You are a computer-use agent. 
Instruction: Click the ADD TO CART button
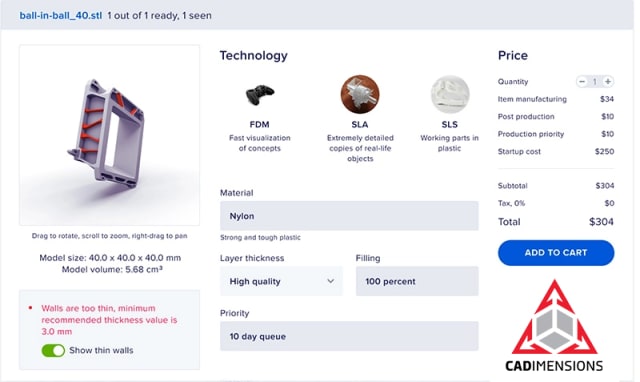pos(556,253)
